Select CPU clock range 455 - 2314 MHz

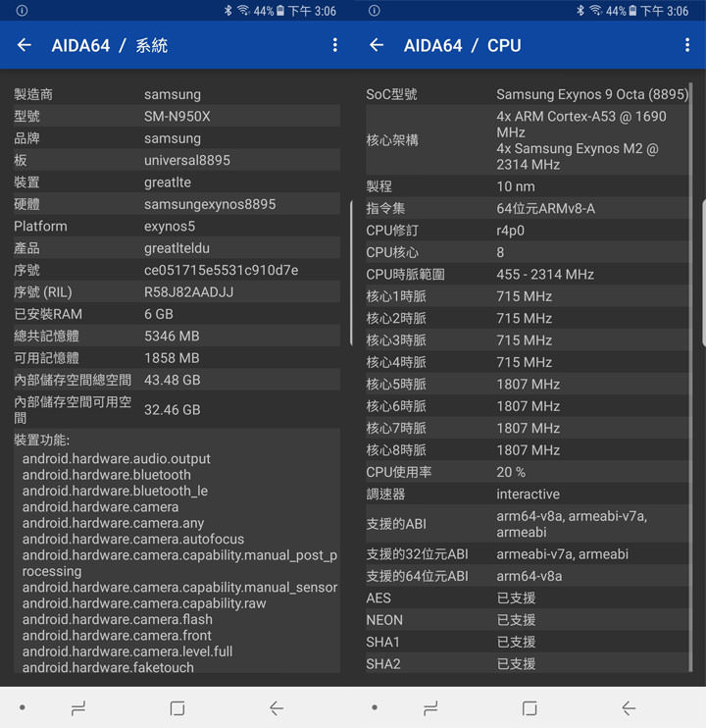click(545, 275)
